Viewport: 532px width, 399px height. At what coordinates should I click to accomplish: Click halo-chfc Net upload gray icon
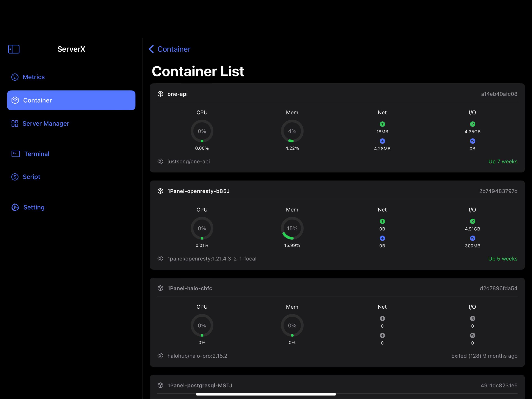point(382,319)
